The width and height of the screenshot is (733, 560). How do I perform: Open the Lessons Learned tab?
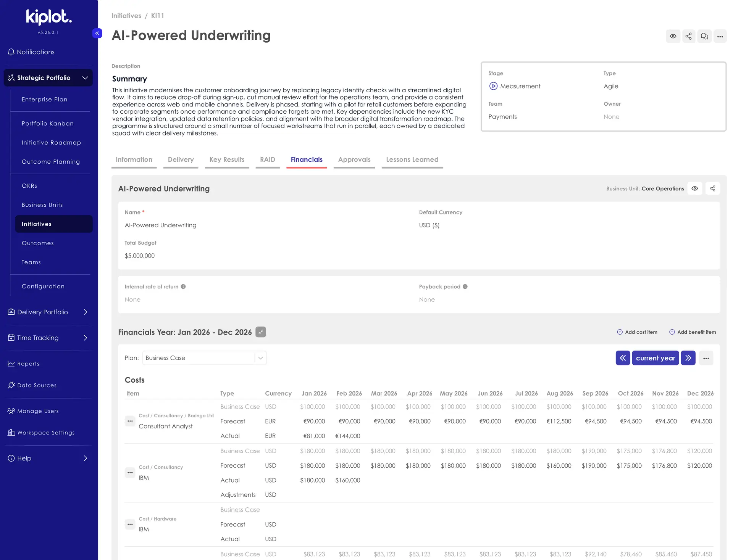pos(412,159)
